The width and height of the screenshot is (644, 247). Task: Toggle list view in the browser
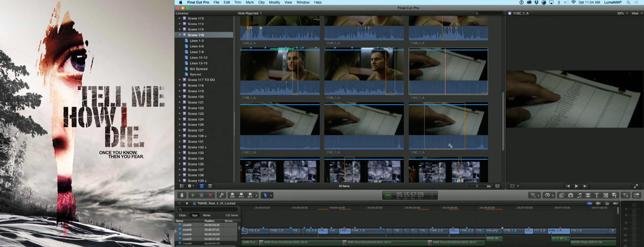coord(210,186)
